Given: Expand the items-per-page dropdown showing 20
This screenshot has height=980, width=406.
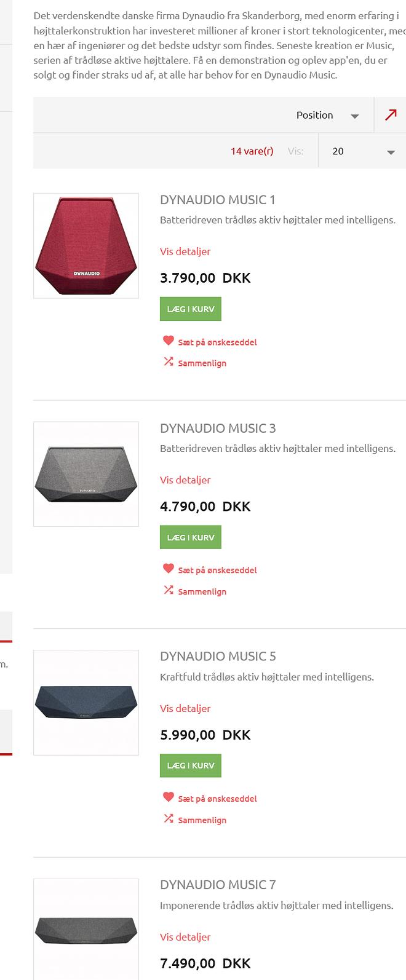Looking at the screenshot, I should point(362,151).
